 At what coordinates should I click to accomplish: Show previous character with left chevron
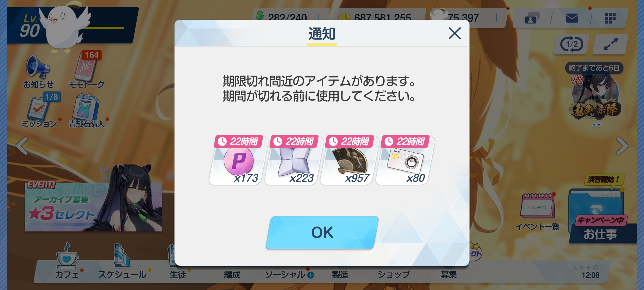coord(22,146)
